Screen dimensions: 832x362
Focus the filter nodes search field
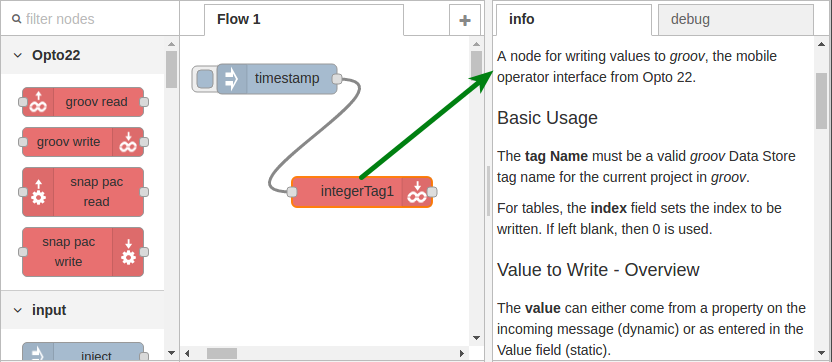[90, 19]
